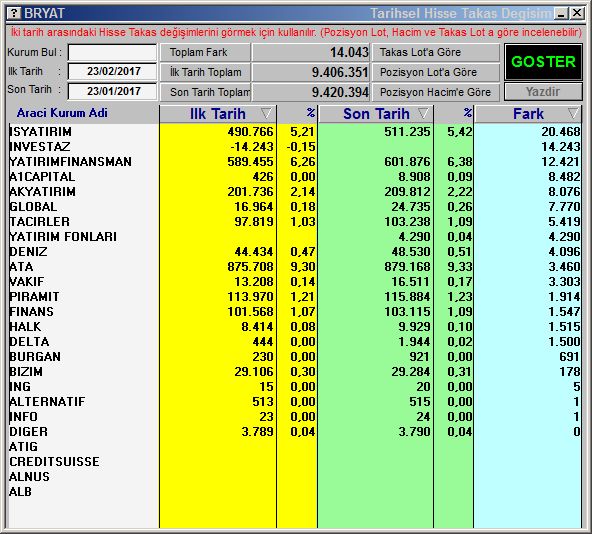Select Pozisyon Lot'a Göre option
The image size is (592, 534).
click(436, 72)
